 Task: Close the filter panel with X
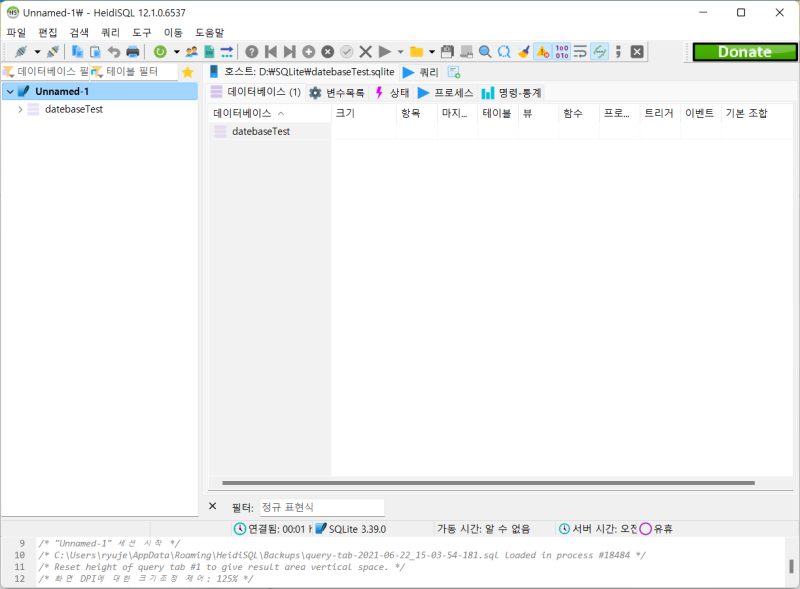[213, 506]
